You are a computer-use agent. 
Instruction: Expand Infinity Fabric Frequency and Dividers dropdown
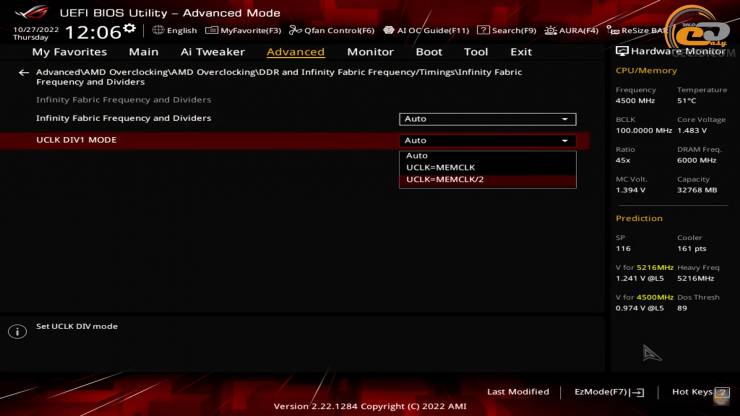[x=488, y=119]
